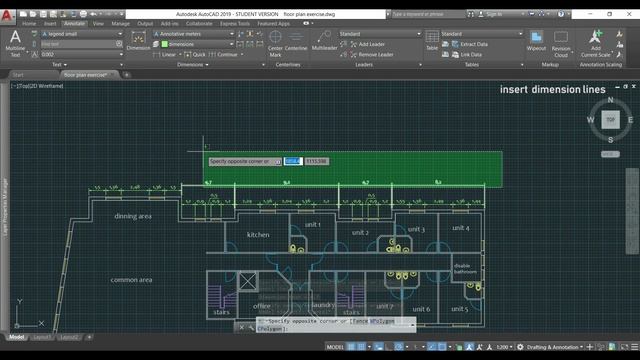Open the table style Standard dropdown
Screen dimensions: 640x360
coord(481,34)
